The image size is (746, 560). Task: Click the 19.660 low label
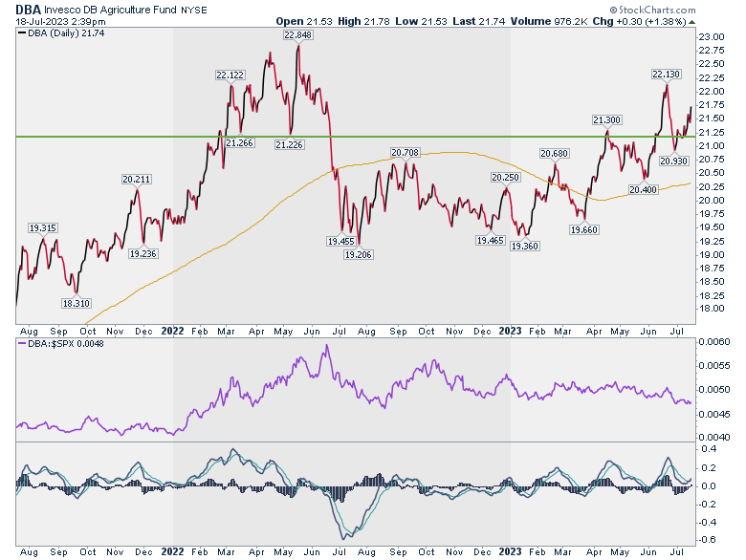[x=584, y=229]
